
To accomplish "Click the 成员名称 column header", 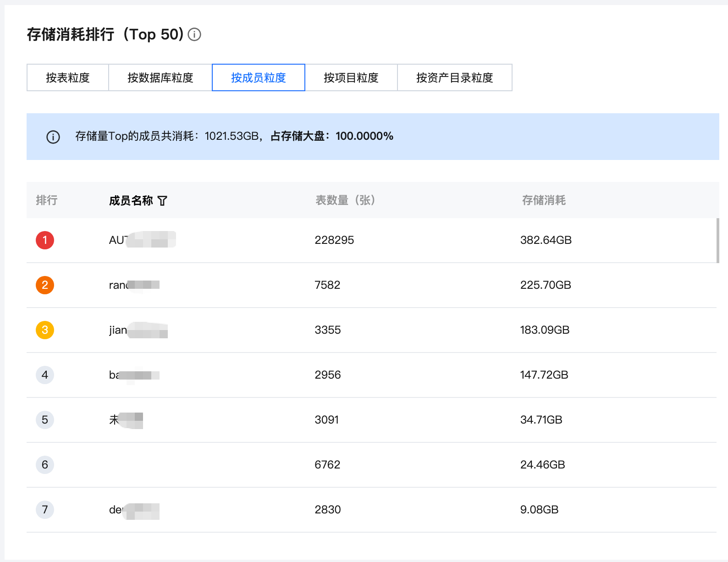I will click(x=131, y=201).
